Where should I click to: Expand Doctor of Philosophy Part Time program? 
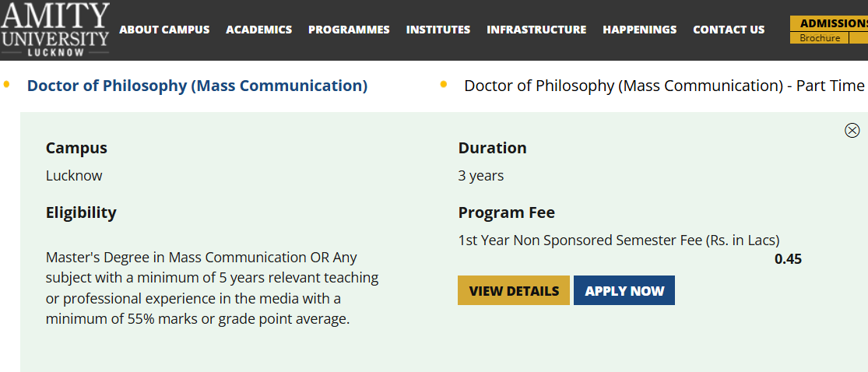click(x=664, y=86)
